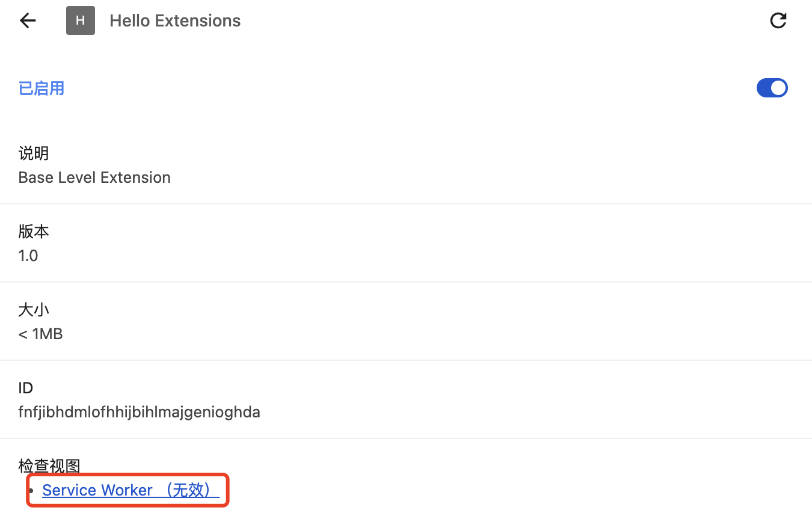Viewport: 812px width, 516px height.
Task: Click the Hello Extensions title
Action: click(x=175, y=20)
